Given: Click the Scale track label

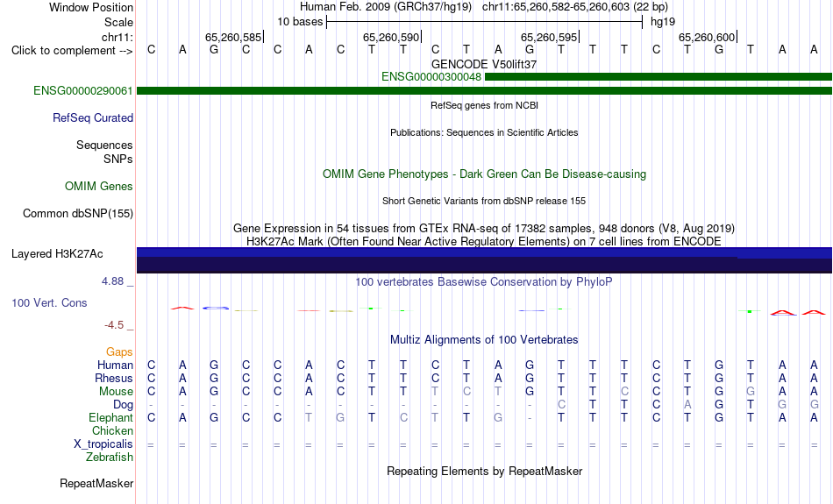Looking at the screenshot, I should pos(118,22).
